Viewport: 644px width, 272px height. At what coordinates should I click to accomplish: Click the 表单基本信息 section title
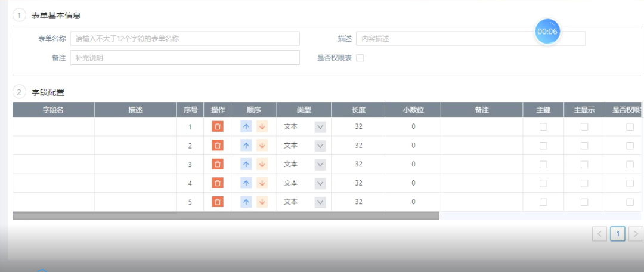pos(56,16)
